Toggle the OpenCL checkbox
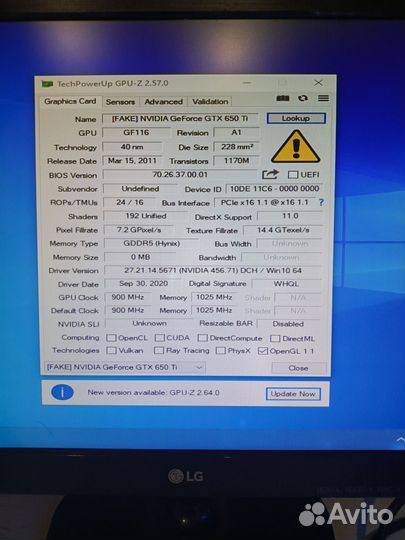Image resolution: width=405 pixels, height=540 pixels. (111, 338)
